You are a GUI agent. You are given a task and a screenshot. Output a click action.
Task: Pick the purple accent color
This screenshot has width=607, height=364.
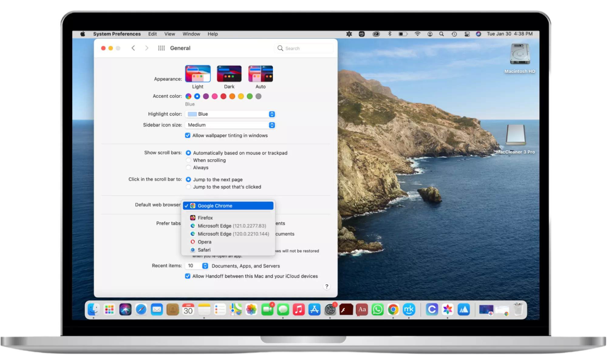click(x=206, y=96)
